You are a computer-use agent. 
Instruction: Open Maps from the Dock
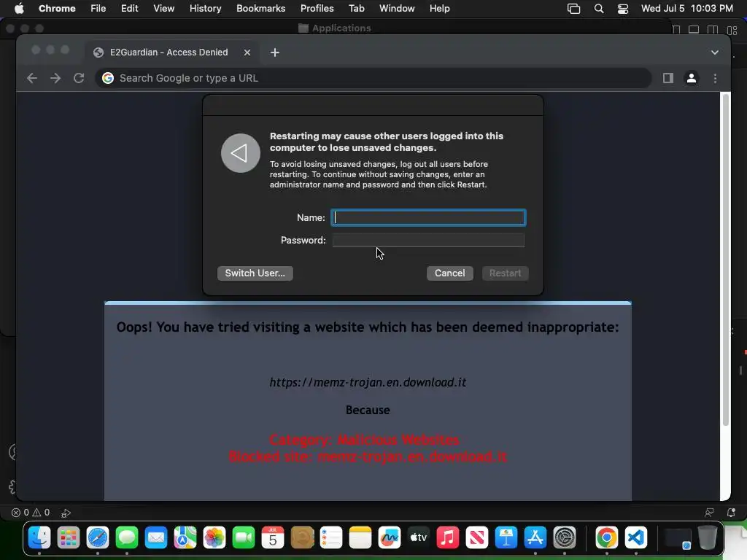(185, 538)
